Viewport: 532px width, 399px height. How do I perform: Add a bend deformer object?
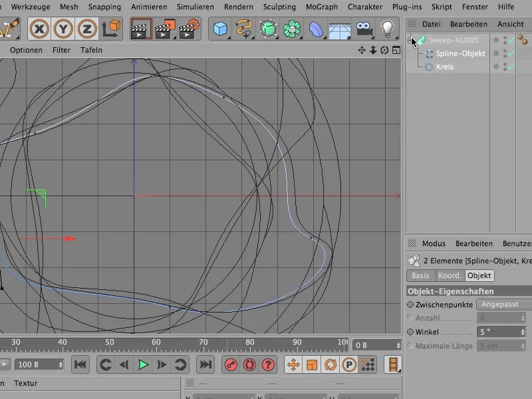[x=316, y=29]
